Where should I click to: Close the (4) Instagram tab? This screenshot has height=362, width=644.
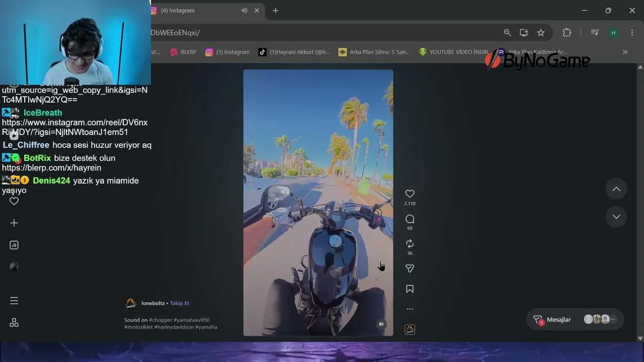click(x=257, y=11)
